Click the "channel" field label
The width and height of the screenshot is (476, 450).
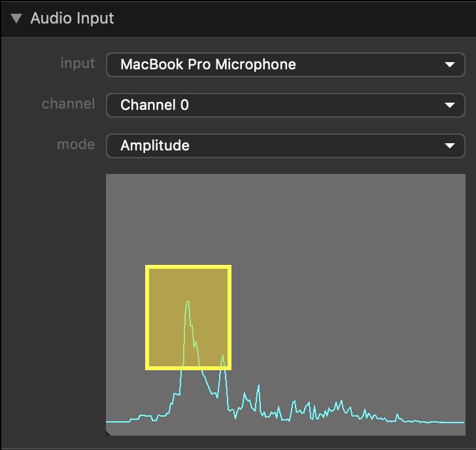coord(68,104)
